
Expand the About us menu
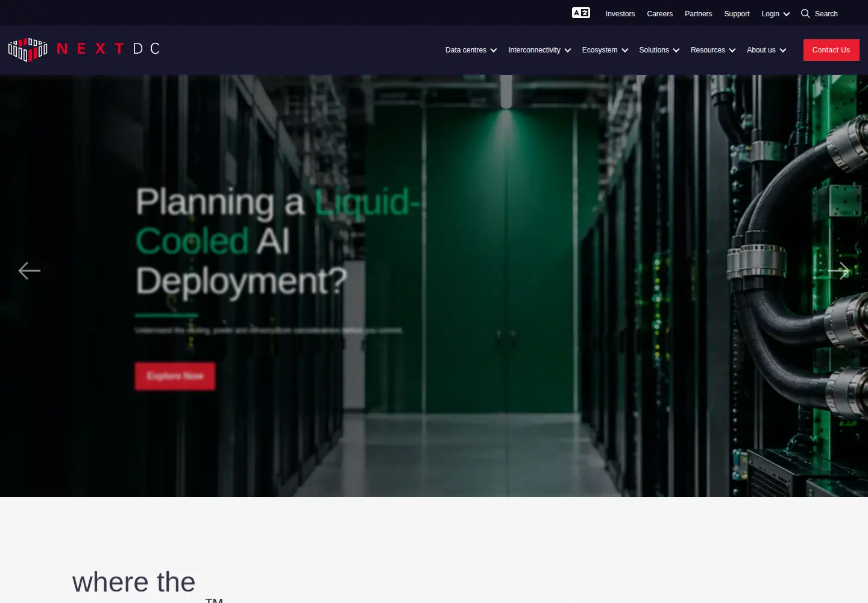(767, 50)
